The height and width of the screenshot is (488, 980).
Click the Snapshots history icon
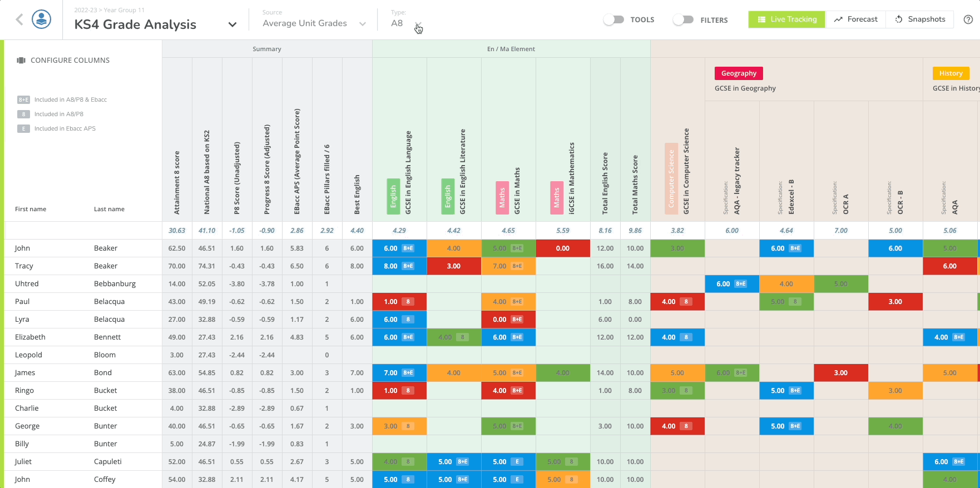click(x=899, y=19)
